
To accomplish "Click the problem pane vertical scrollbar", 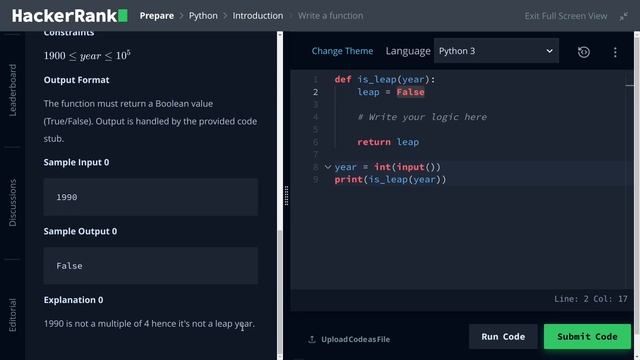I will [280, 292].
